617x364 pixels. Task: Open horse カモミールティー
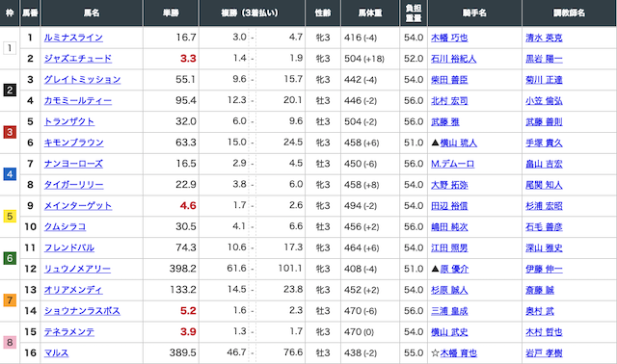78,101
